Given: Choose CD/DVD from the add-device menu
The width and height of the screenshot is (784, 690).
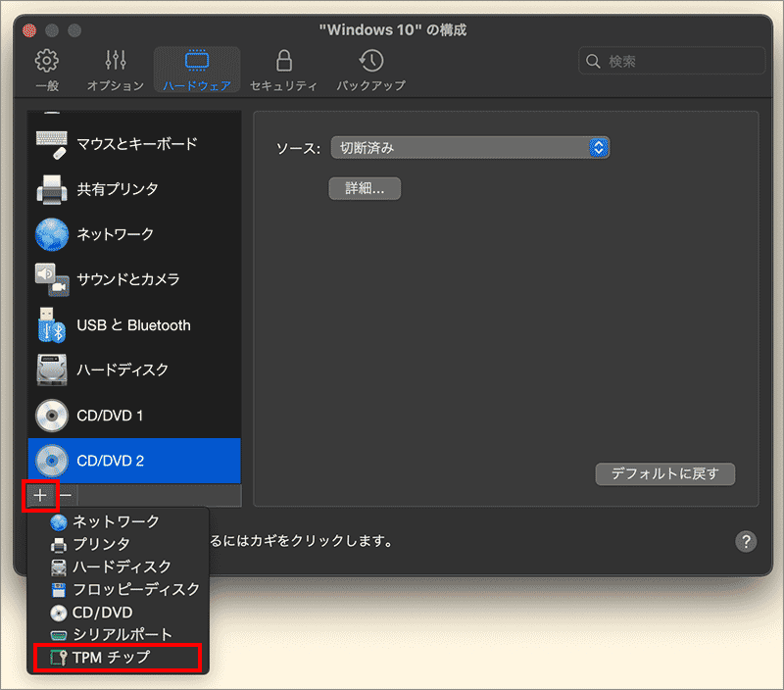Looking at the screenshot, I should [118, 612].
